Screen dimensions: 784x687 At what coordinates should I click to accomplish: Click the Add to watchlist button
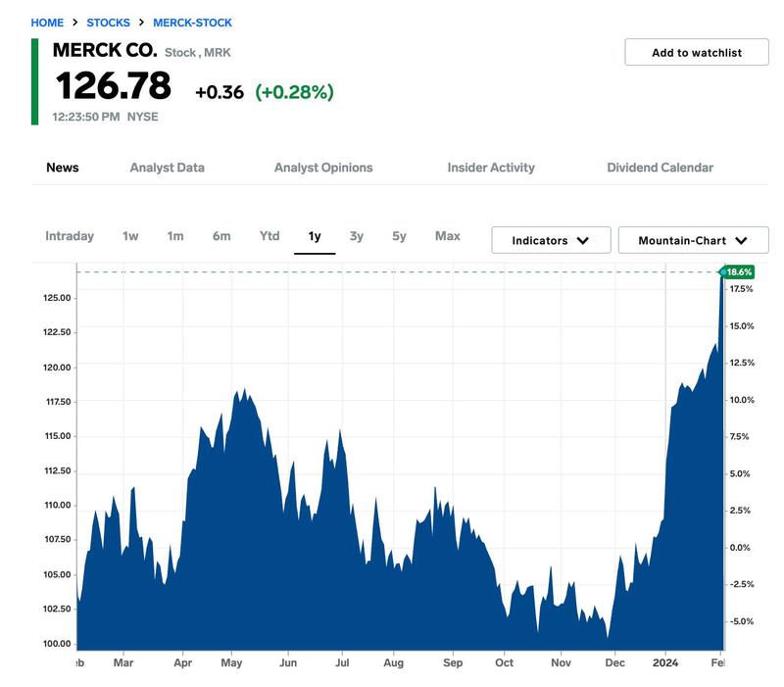click(697, 52)
